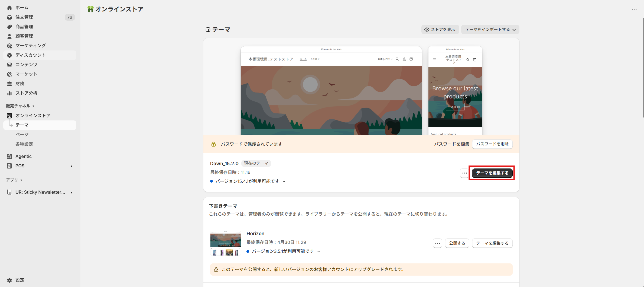Open ストア分析 in the sidebar
This screenshot has height=287, width=644.
tap(40, 93)
